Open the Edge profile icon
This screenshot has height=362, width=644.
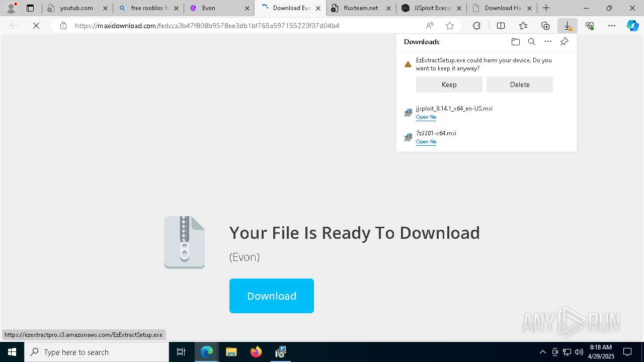[x=11, y=8]
